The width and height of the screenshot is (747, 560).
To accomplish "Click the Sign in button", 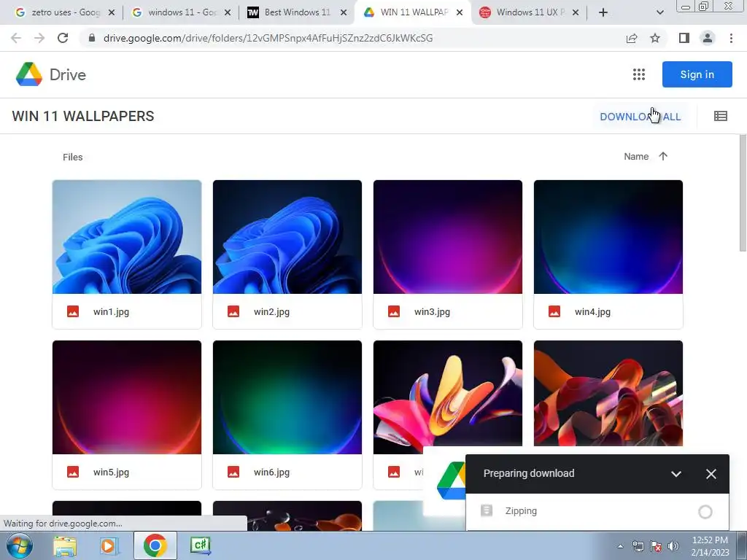I will pyautogui.click(x=697, y=74).
